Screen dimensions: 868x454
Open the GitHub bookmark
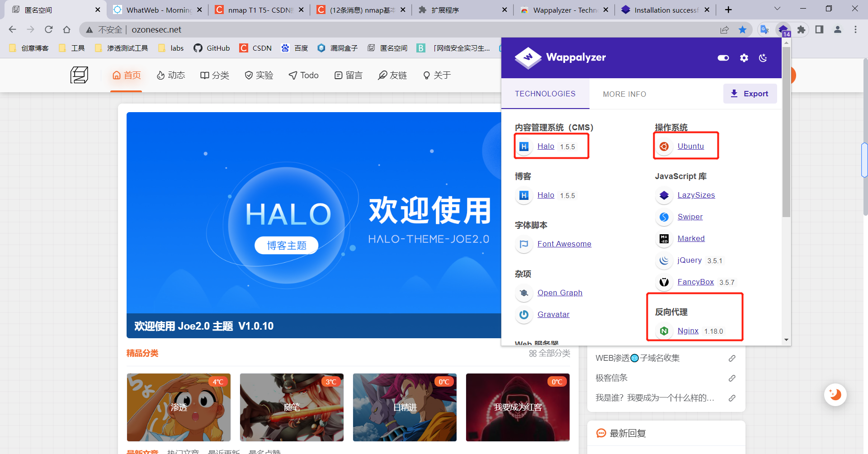(212, 48)
